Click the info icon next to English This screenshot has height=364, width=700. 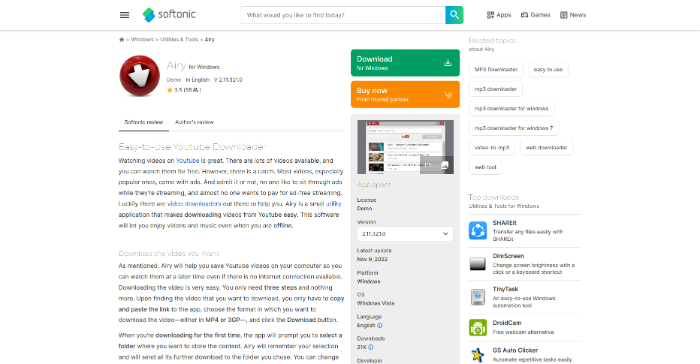coord(380,326)
